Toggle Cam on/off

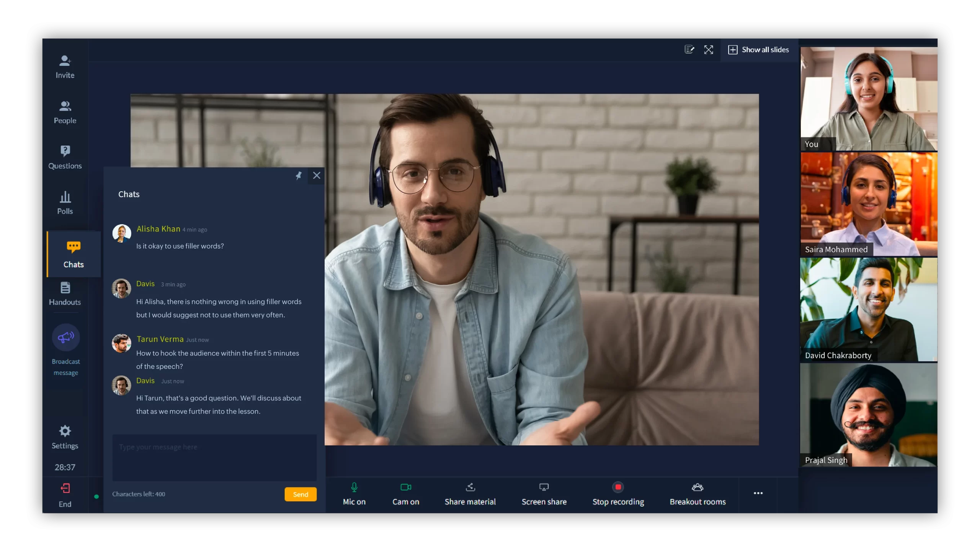(x=405, y=492)
